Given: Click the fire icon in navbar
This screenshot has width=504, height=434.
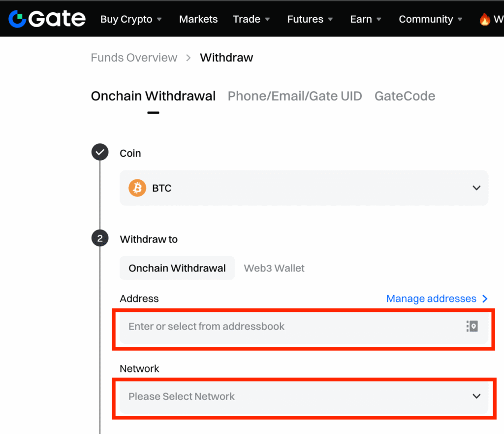Looking at the screenshot, I should (x=485, y=19).
